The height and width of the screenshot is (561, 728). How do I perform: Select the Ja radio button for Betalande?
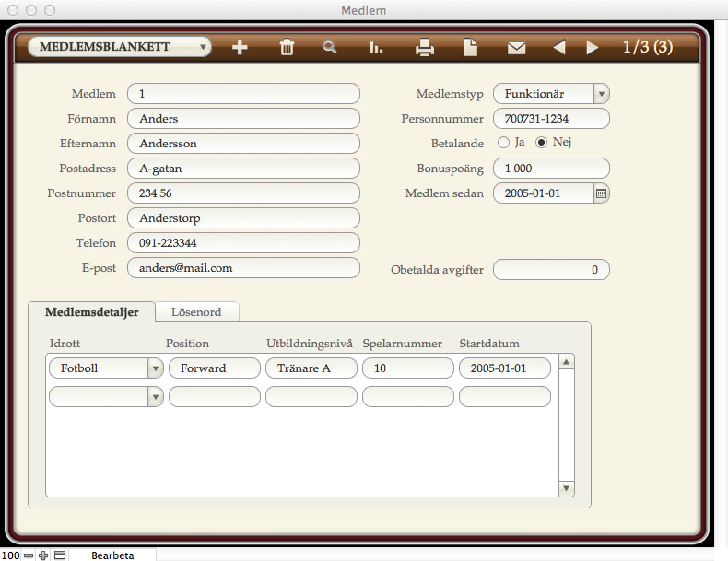point(504,143)
